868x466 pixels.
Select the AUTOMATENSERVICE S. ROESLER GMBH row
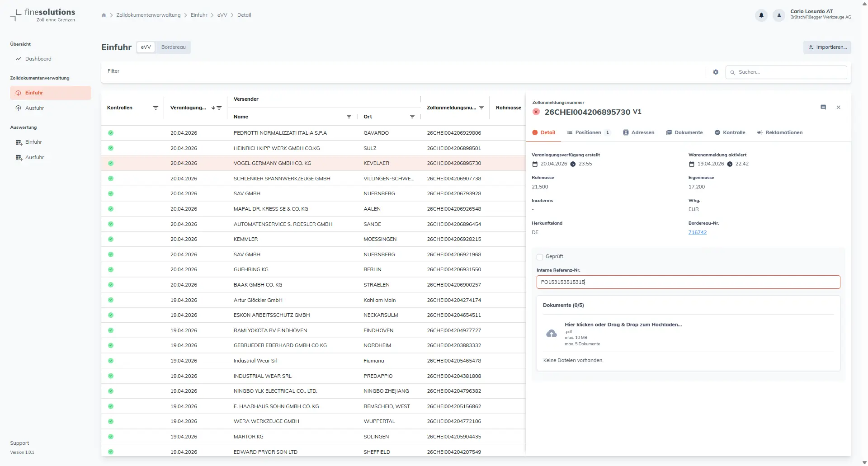(313, 224)
